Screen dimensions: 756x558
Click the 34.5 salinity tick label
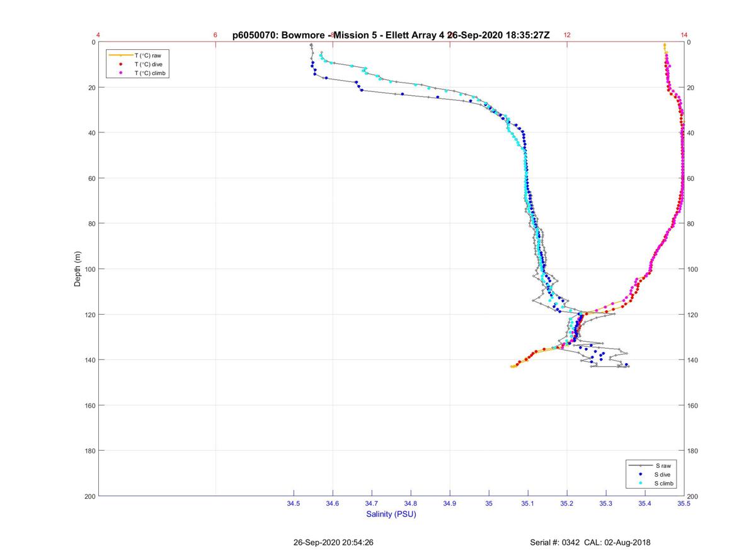(x=294, y=504)
